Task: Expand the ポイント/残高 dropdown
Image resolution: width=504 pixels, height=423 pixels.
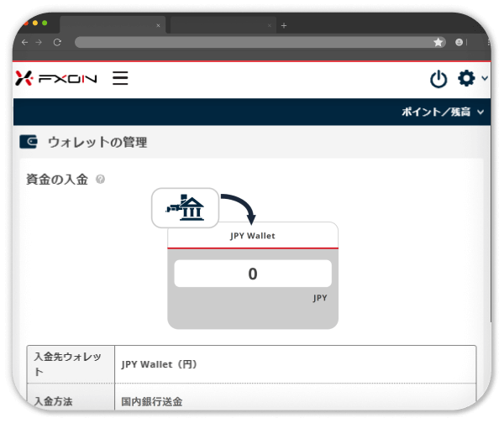Action: (443, 112)
